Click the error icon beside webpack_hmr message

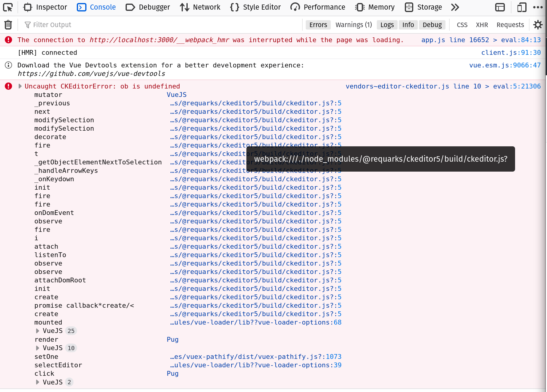click(x=8, y=40)
